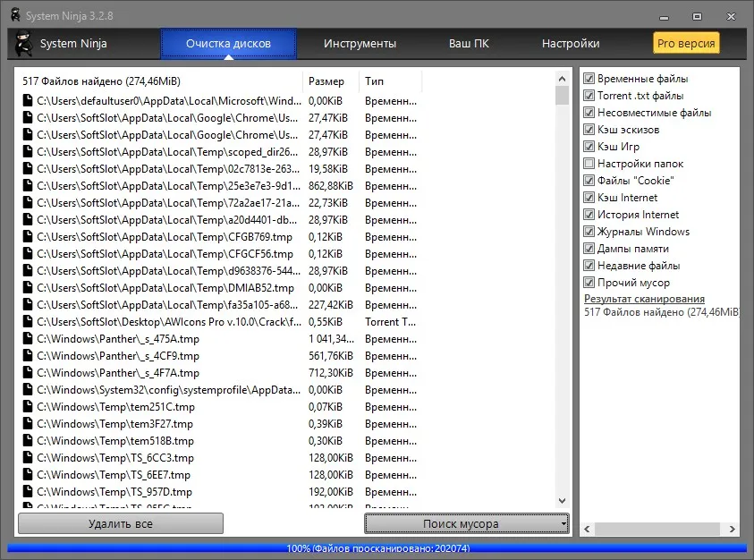Click the file icon next to _s_475A.tmp

[x=28, y=339]
